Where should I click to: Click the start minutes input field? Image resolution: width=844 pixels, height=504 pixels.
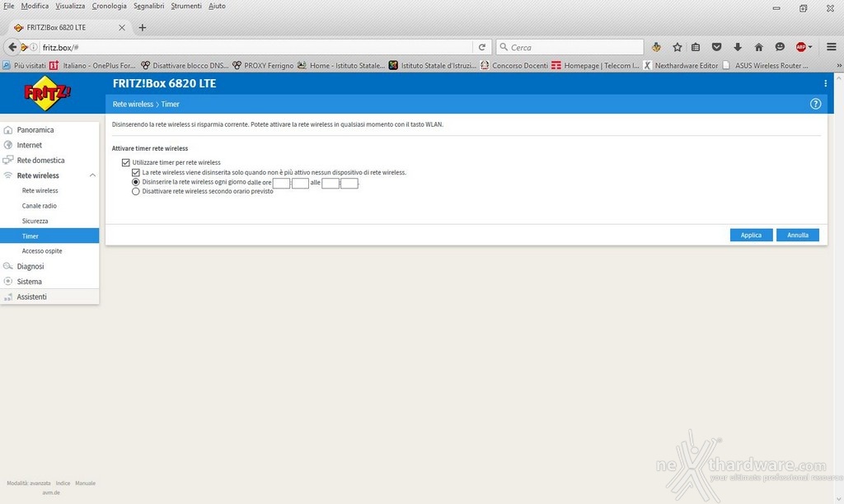[300, 184]
